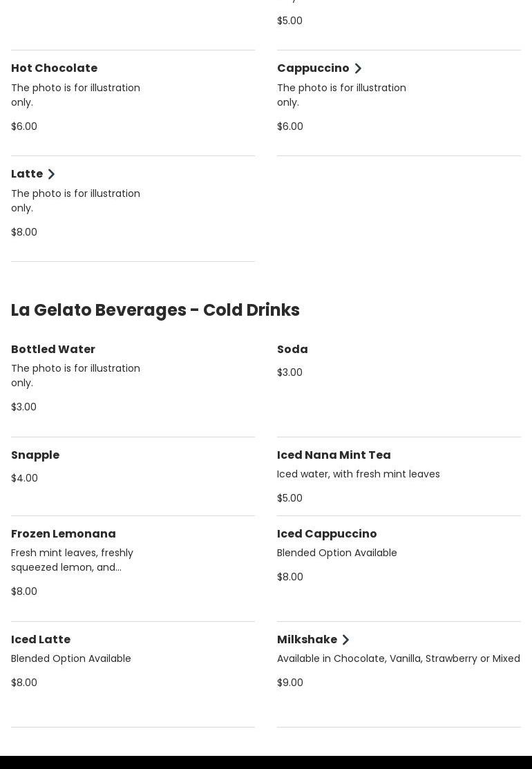Open the Cappuccino item title
Screen dimensions: 532x769
313,68
